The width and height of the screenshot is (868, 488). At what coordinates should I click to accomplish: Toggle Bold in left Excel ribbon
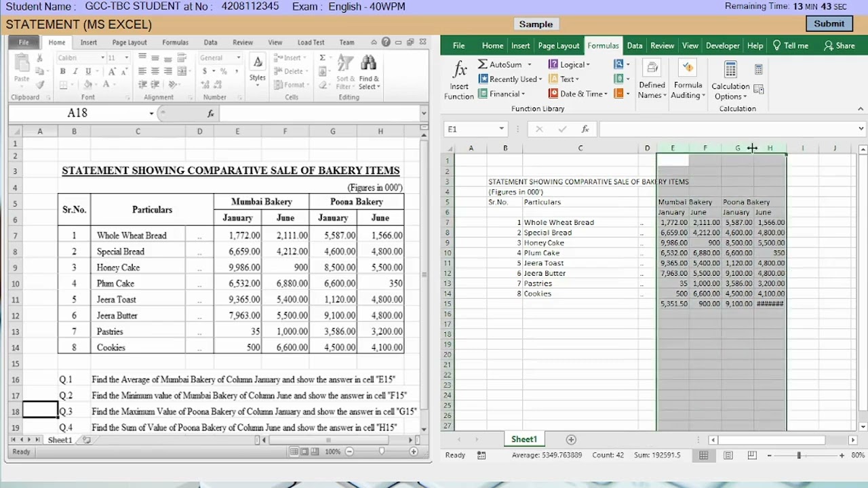coord(62,71)
